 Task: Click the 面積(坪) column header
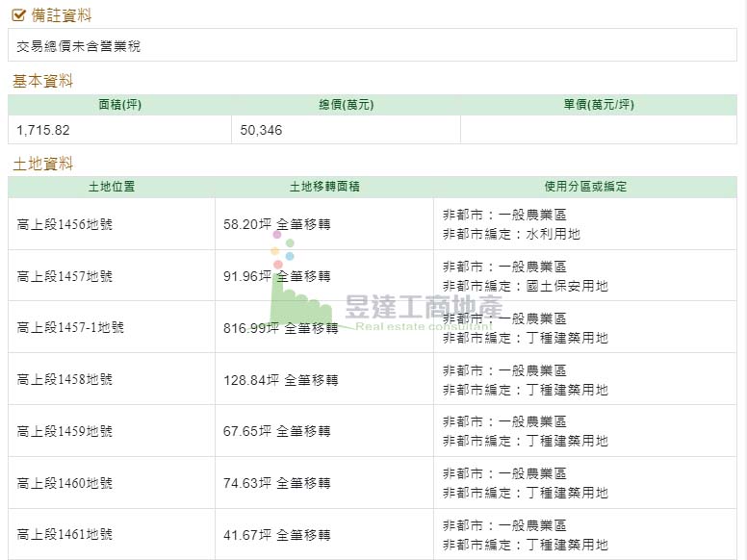tap(119, 105)
